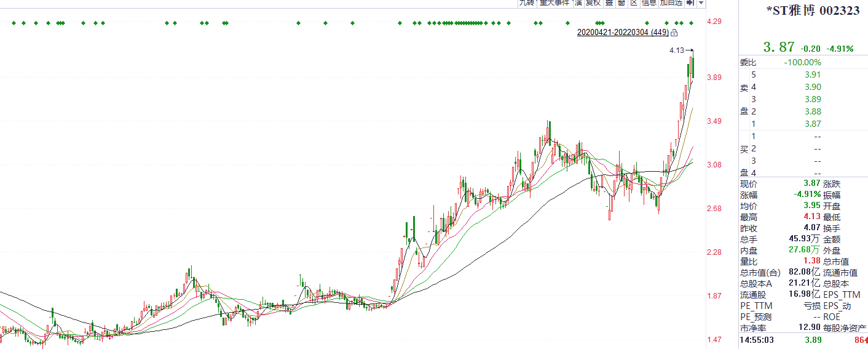Select the 区 range statistics button
Image resolution: width=868 pixels, height=349 pixels.
tap(633, 3)
